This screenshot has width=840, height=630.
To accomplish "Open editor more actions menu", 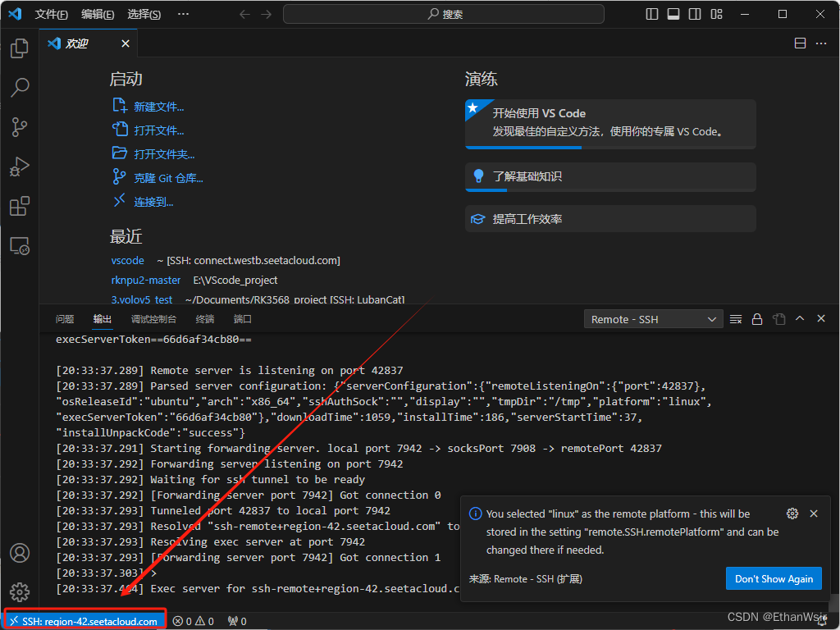I will click(x=820, y=43).
